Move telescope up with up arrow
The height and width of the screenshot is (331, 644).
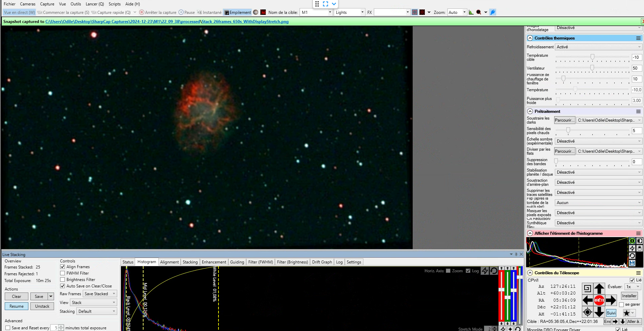pos(599,288)
